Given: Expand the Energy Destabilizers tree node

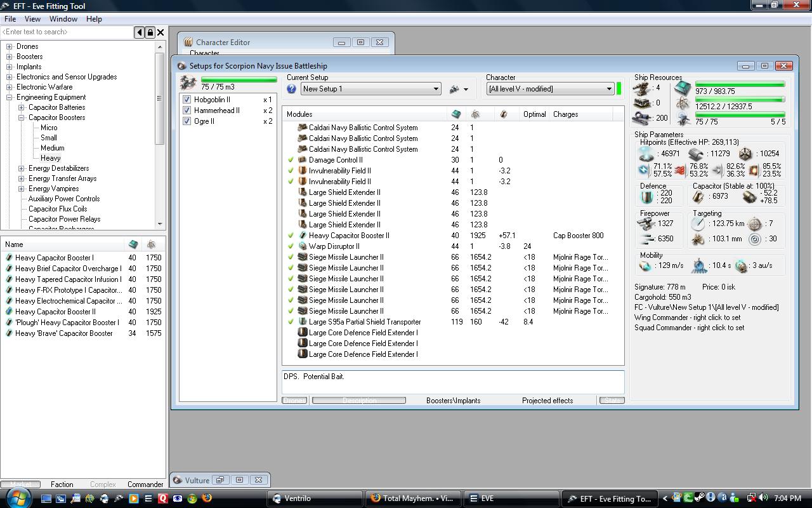Looking at the screenshot, I should 22,168.
